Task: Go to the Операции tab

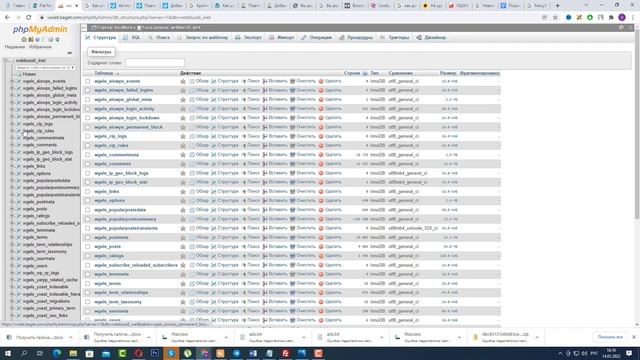Action: (x=317, y=38)
